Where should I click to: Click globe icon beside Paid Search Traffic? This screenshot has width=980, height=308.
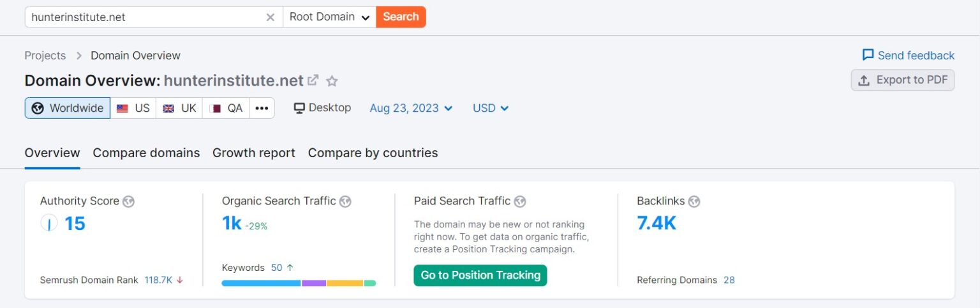(x=520, y=201)
